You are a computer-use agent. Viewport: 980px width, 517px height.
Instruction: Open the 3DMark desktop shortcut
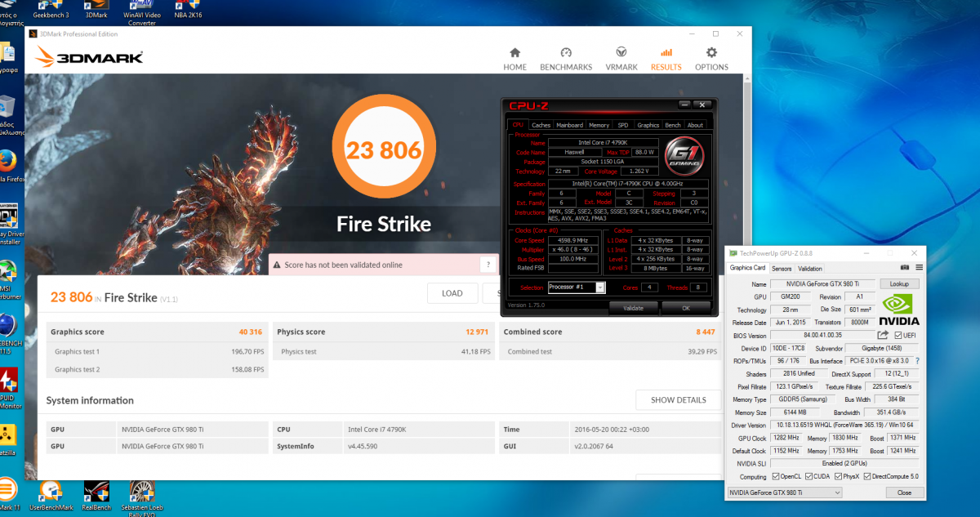(x=96, y=11)
